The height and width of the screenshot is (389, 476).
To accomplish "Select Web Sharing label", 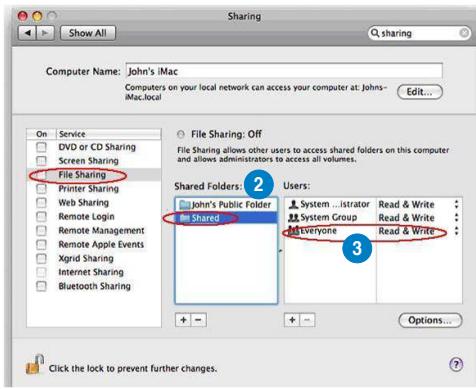I will coord(83,203).
